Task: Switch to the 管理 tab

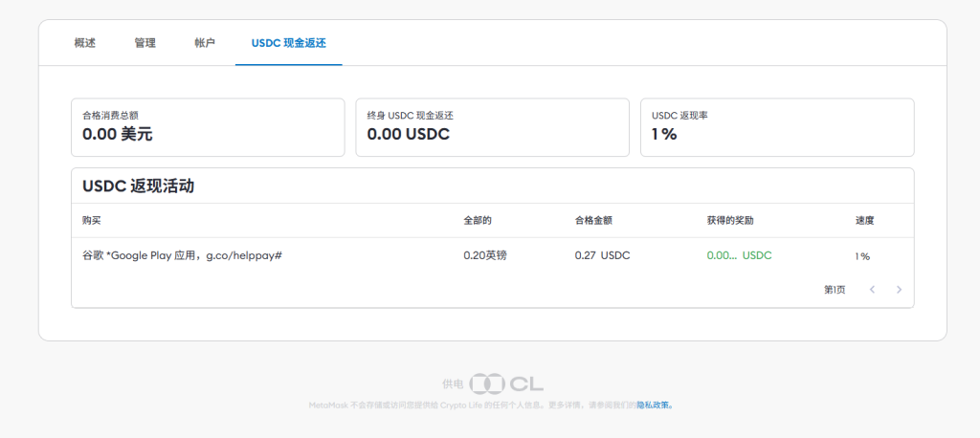Action: click(x=145, y=43)
